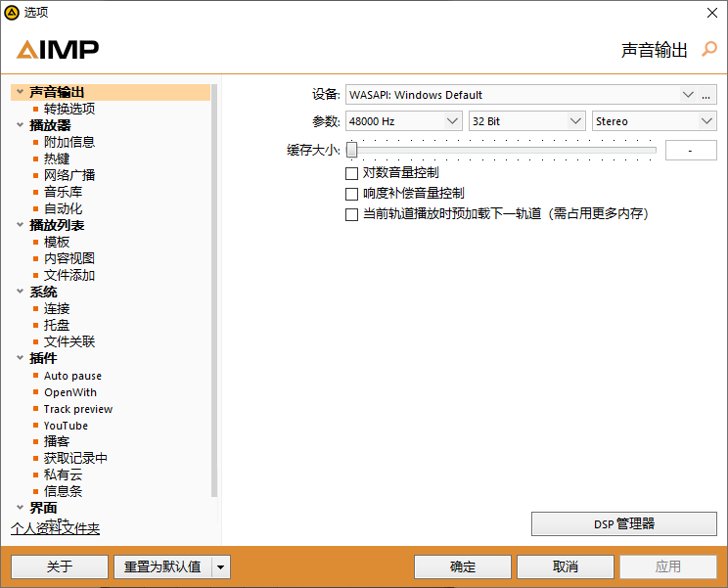Screen dimensions: 728x588
Task: Open the 音乐库 settings page
Action: tap(63, 192)
